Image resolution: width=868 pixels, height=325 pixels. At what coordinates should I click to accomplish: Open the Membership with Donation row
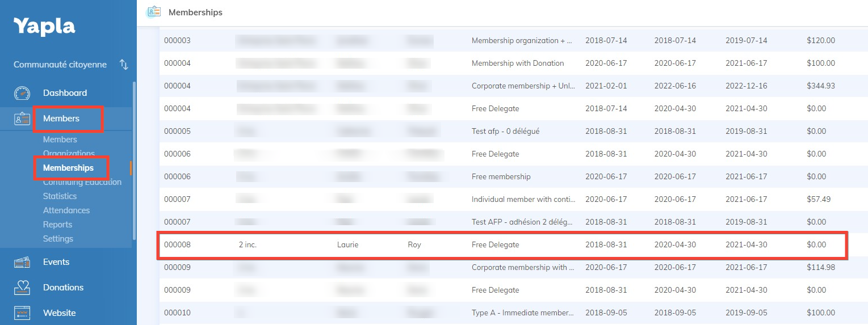[x=517, y=64]
